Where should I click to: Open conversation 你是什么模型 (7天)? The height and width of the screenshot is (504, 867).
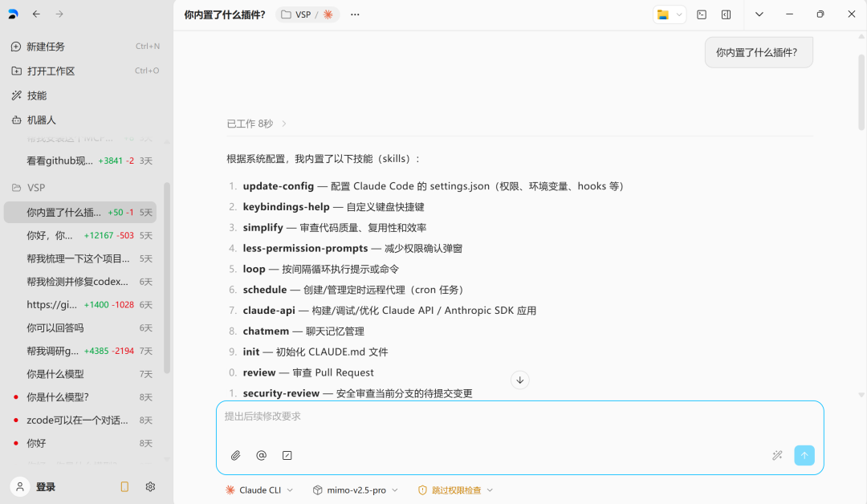coord(80,374)
